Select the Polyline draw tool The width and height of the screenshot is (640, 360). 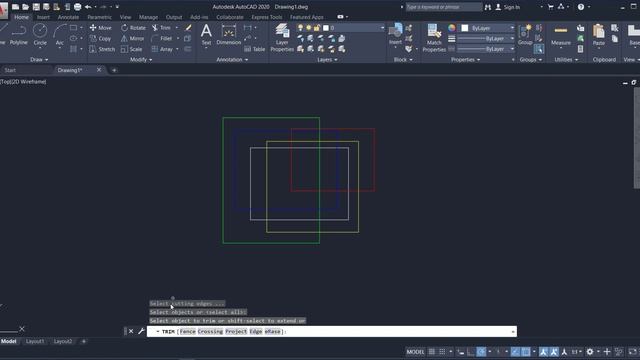pyautogui.click(x=19, y=34)
